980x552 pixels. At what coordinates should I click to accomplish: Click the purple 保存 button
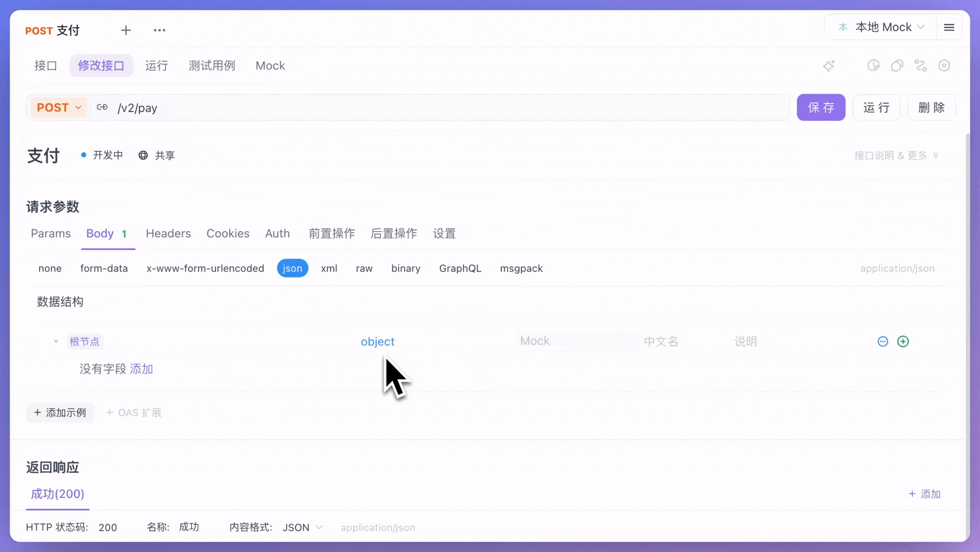point(821,108)
